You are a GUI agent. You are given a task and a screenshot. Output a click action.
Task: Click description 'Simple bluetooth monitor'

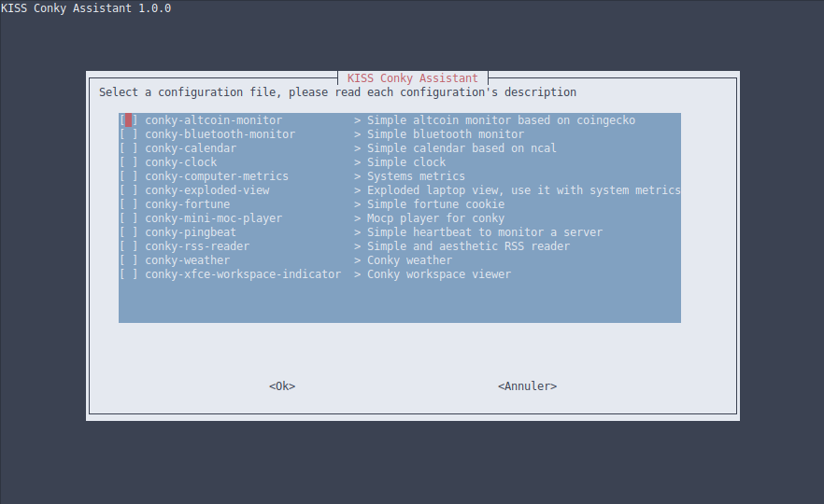[x=446, y=134]
